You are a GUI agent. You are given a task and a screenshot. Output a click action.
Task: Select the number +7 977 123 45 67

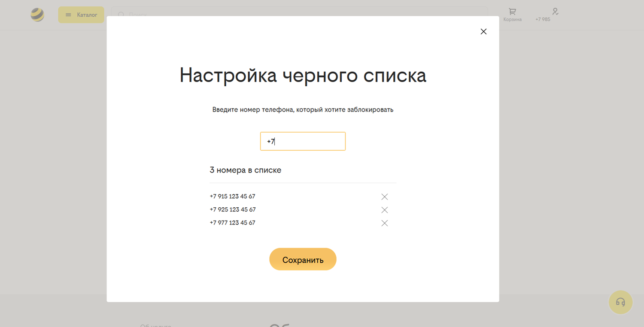coord(232,223)
